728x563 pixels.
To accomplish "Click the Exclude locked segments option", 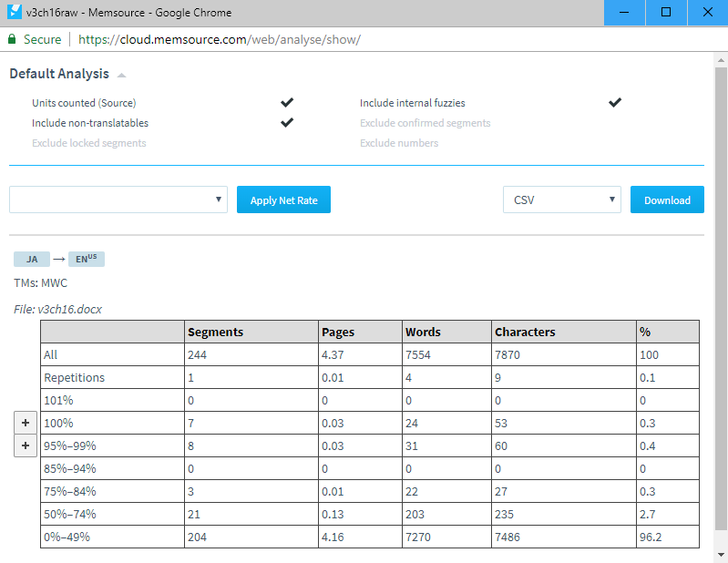I will [88, 143].
